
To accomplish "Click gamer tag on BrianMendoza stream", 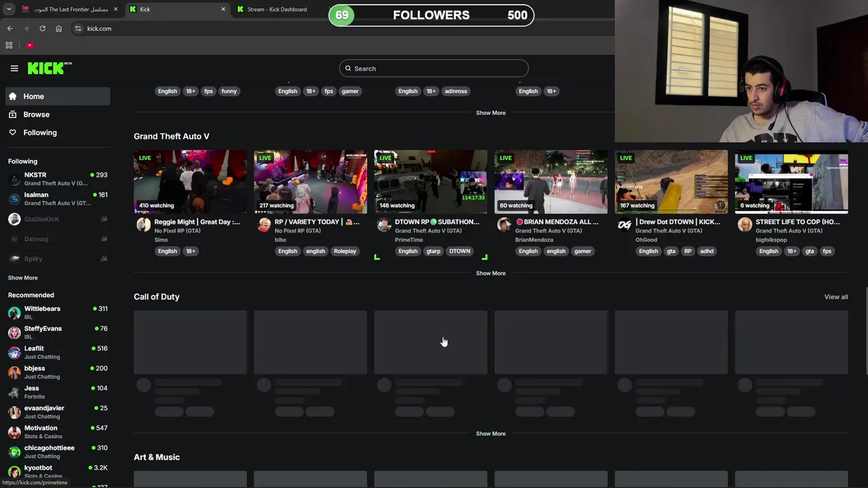I will (x=583, y=251).
